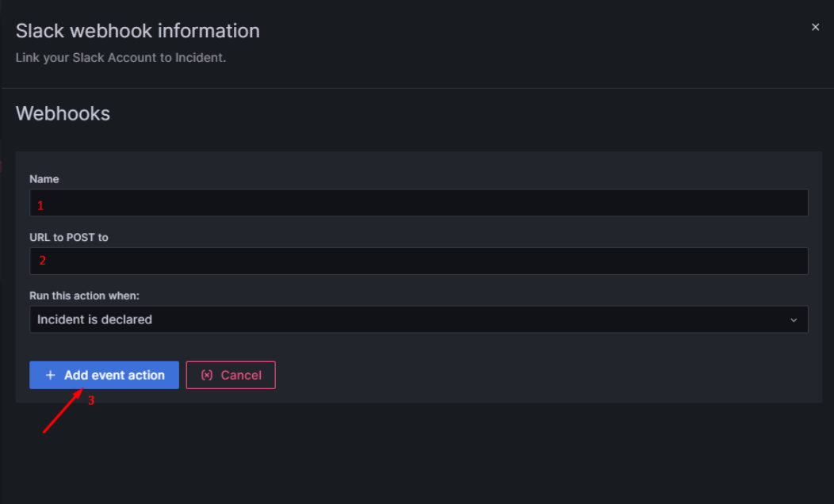Click the (x) icon inside the Cancel button
Screen dimensions: 834x504
206,375
